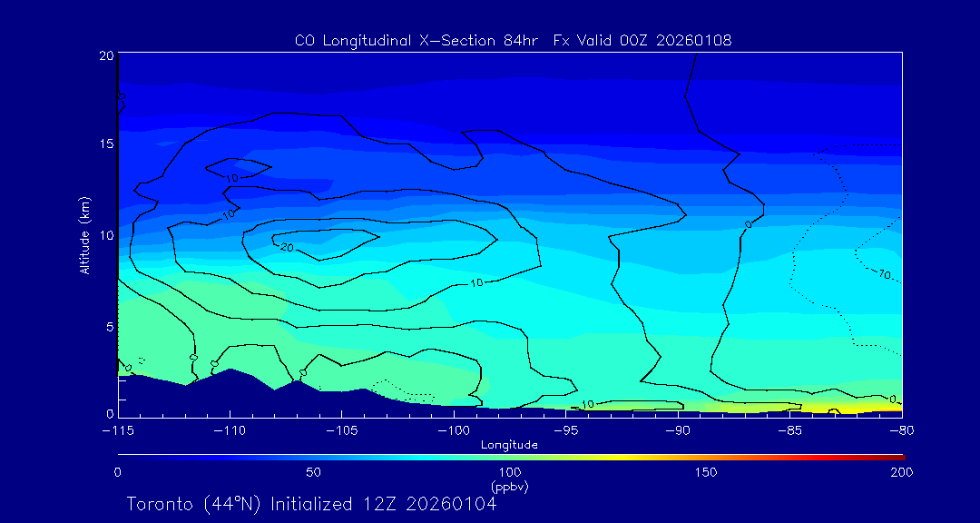
Task: Click the yellow high-CO patch near the surface
Action: pyautogui.click(x=839, y=408)
